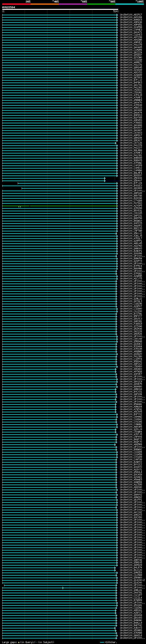Click hit label UniRef100_Q5VNM3
Image resolution: width=146 pixels, height=644 pixels.
click(131, 631)
